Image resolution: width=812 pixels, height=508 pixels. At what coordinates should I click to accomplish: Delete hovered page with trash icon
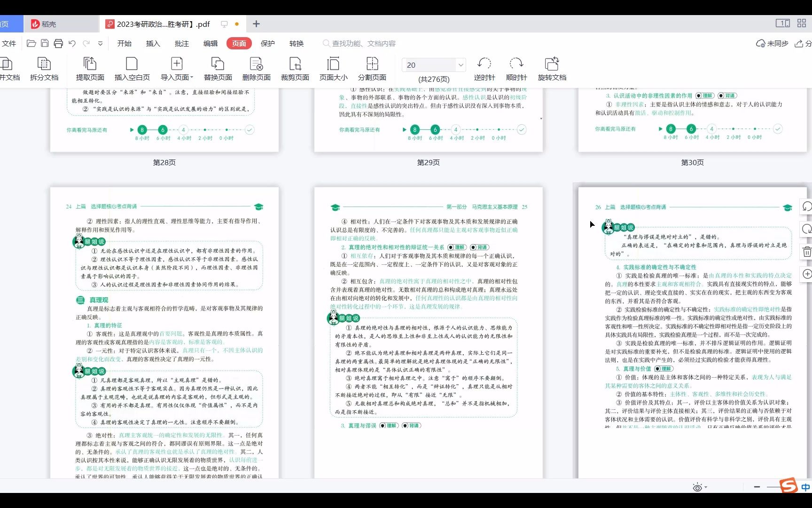[806, 252]
